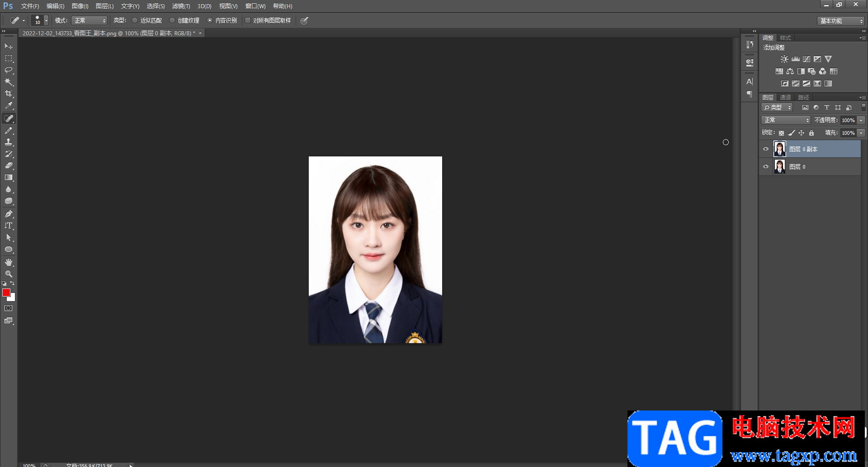The height and width of the screenshot is (467, 868).
Task: Check the 对所有图层取样 checkbox
Action: [x=248, y=20]
